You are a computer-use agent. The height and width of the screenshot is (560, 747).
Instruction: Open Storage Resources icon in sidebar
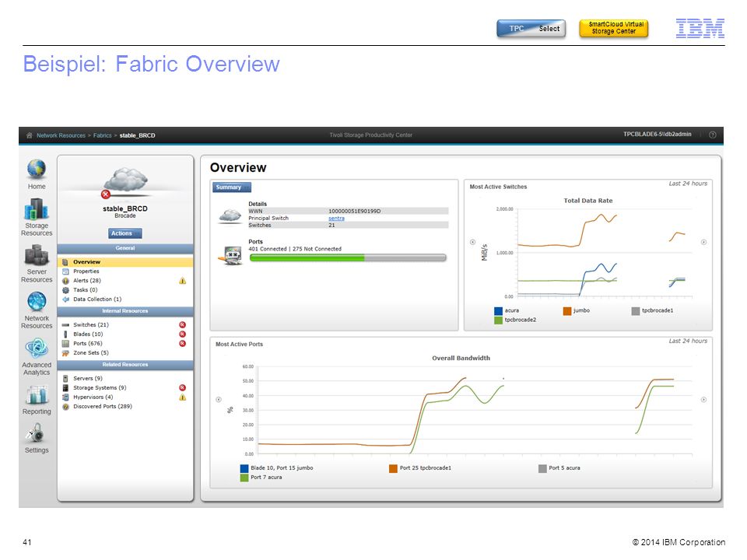pyautogui.click(x=37, y=209)
